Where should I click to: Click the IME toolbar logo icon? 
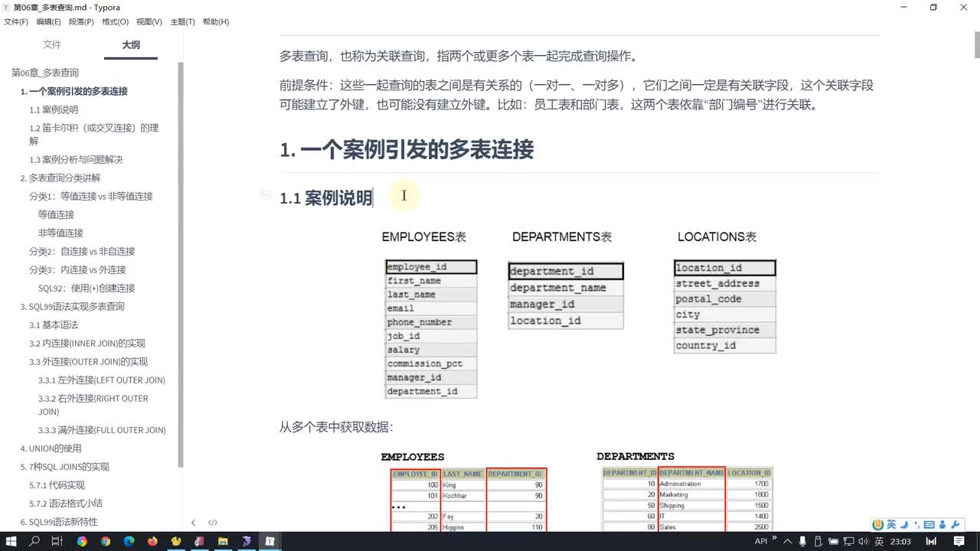(x=879, y=524)
